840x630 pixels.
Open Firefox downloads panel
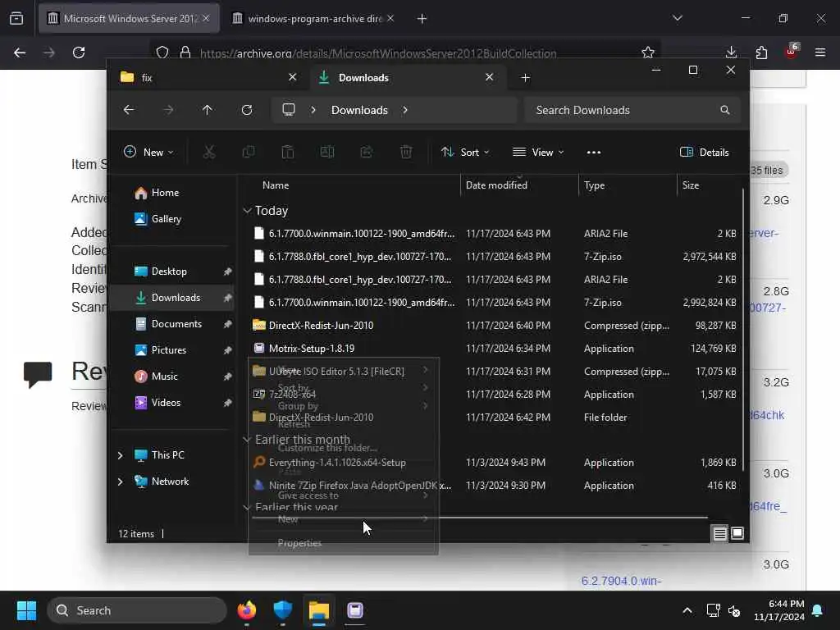[x=731, y=52]
